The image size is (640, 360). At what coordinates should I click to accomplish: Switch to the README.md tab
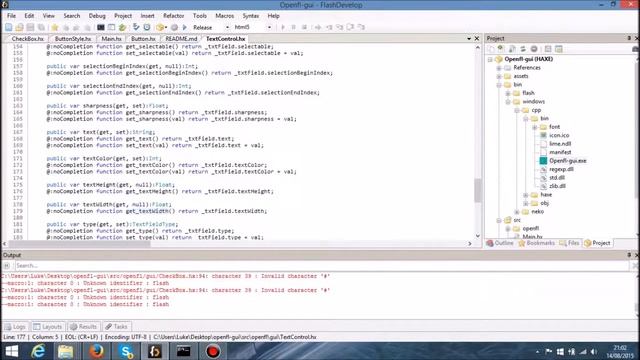tap(181, 39)
